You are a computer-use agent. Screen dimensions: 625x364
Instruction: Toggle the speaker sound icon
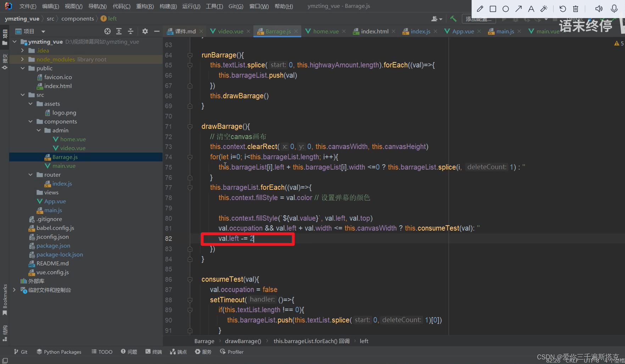click(599, 9)
